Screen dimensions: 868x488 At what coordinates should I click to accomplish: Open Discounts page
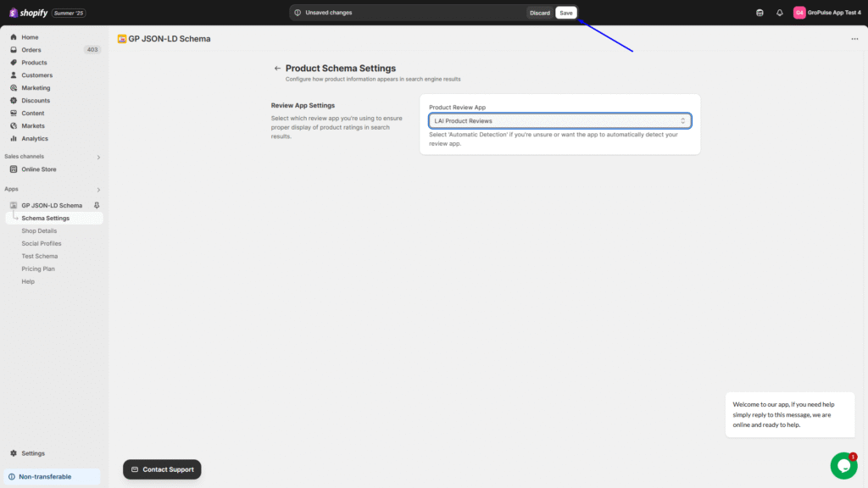click(36, 101)
